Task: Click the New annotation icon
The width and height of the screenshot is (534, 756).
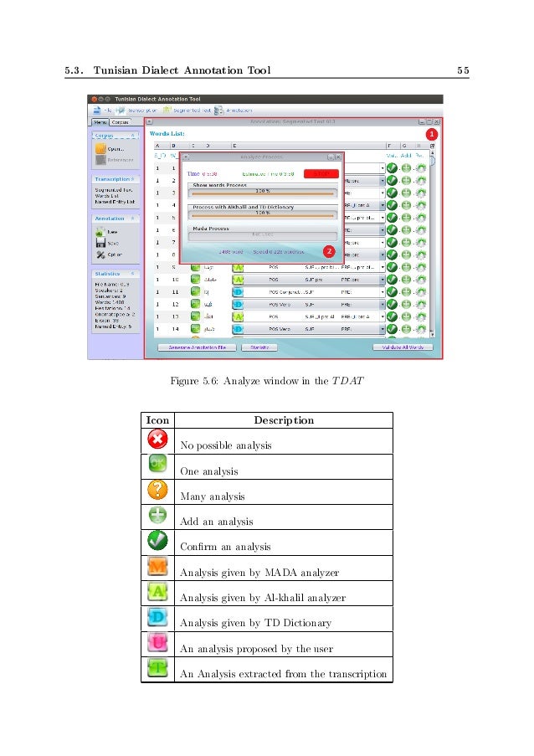Action: pos(100,232)
